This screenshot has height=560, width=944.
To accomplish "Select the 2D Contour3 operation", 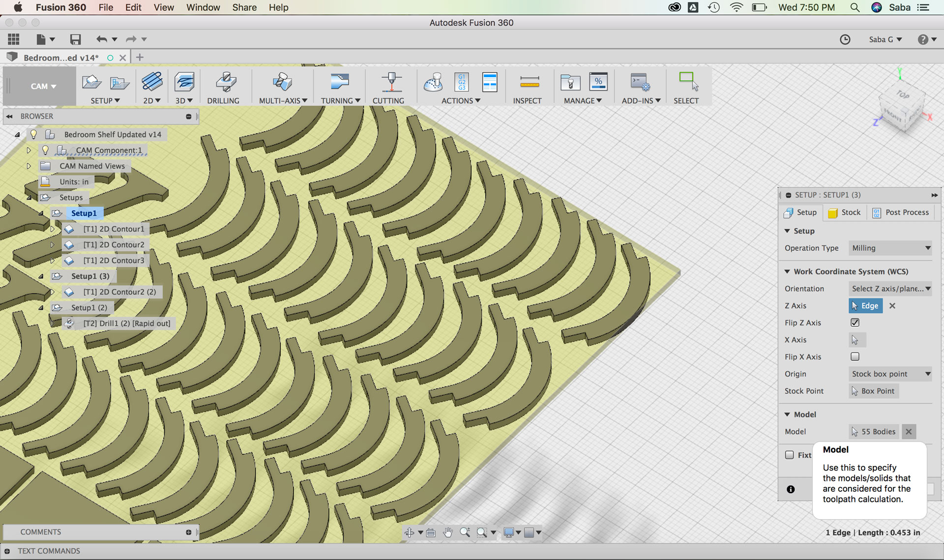I will 113,261.
